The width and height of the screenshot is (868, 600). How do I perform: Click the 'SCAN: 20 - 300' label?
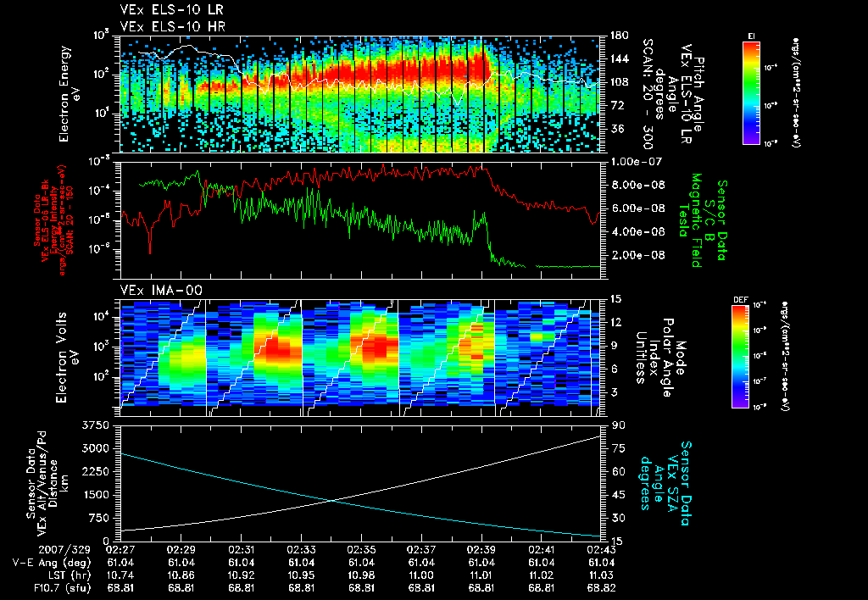(x=648, y=93)
